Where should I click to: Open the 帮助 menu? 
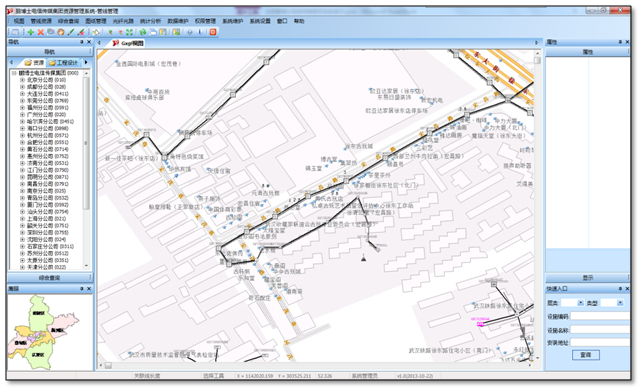click(x=299, y=21)
